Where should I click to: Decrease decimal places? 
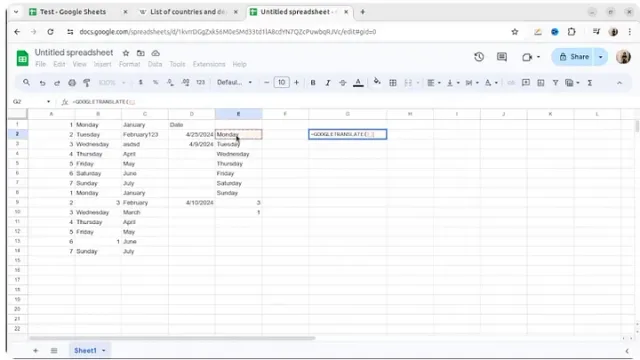[170, 82]
